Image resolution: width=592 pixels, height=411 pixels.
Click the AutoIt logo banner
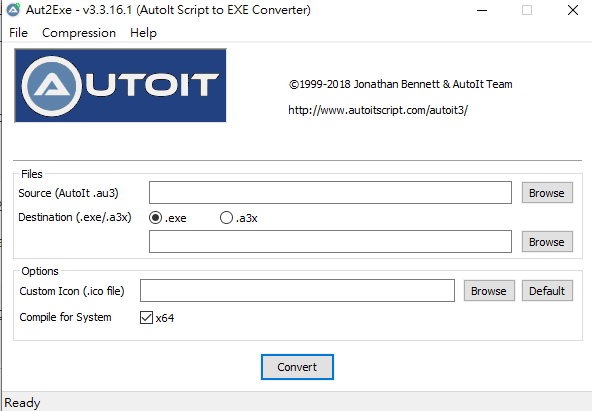[x=120, y=85]
